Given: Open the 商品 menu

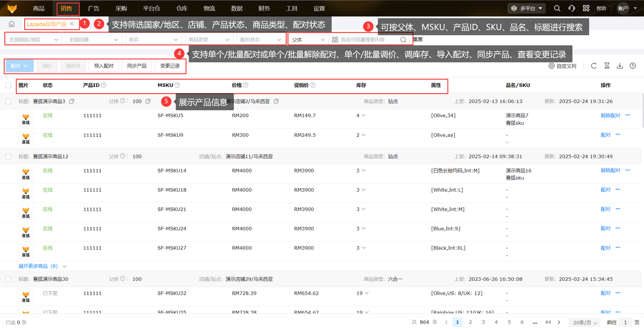Looking at the screenshot, I should pyautogui.click(x=39, y=9).
